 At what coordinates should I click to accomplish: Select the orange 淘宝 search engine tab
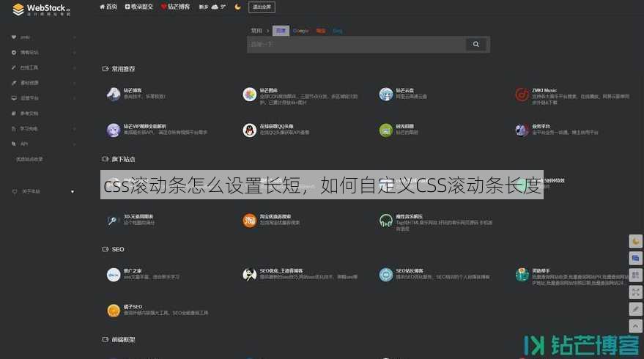point(321,31)
